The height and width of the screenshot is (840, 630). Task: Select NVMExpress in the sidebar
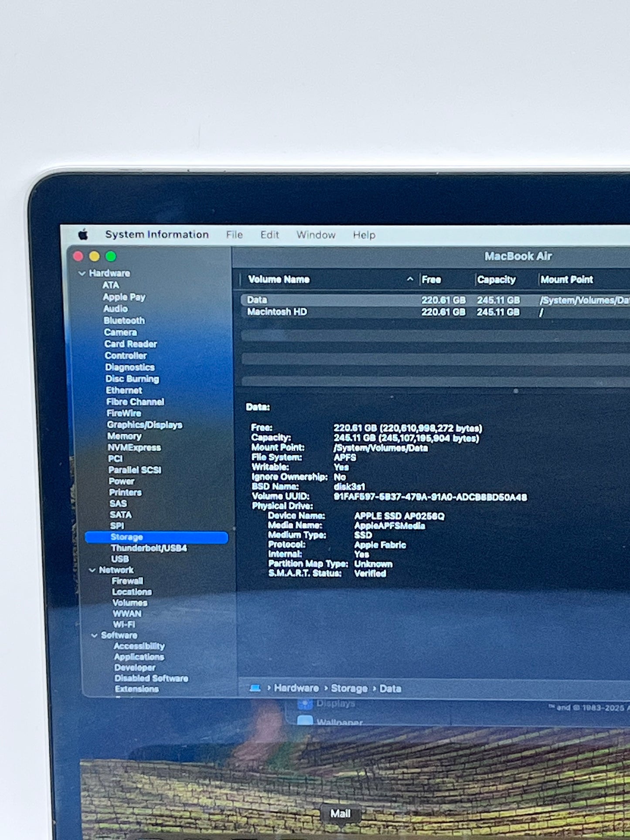pos(134,448)
